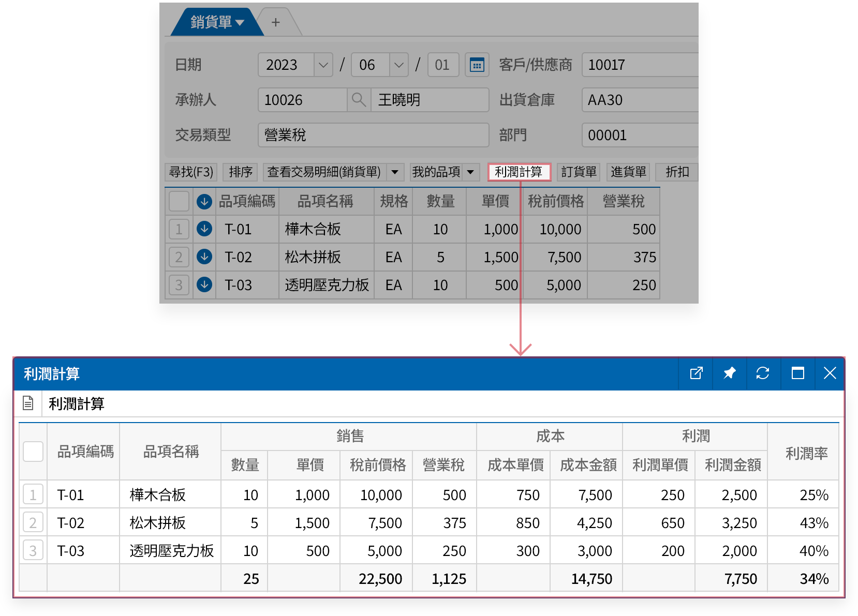Click the blue arrow on row T-03
The image size is (858, 616).
[204, 285]
